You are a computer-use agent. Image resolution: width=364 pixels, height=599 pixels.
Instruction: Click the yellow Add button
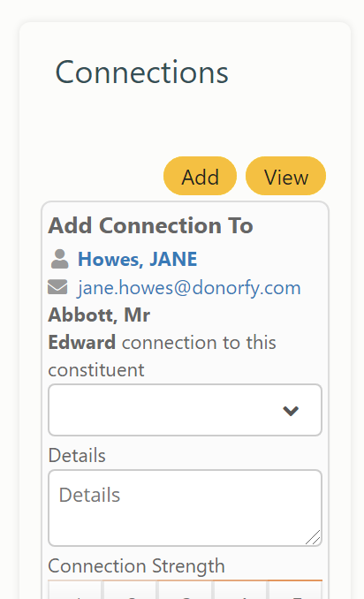[x=201, y=176]
